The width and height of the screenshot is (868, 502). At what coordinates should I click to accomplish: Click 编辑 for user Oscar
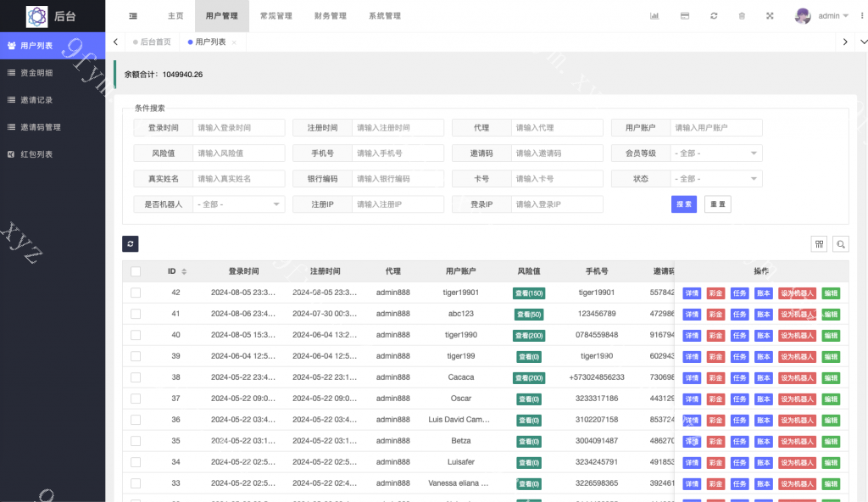pos(831,399)
